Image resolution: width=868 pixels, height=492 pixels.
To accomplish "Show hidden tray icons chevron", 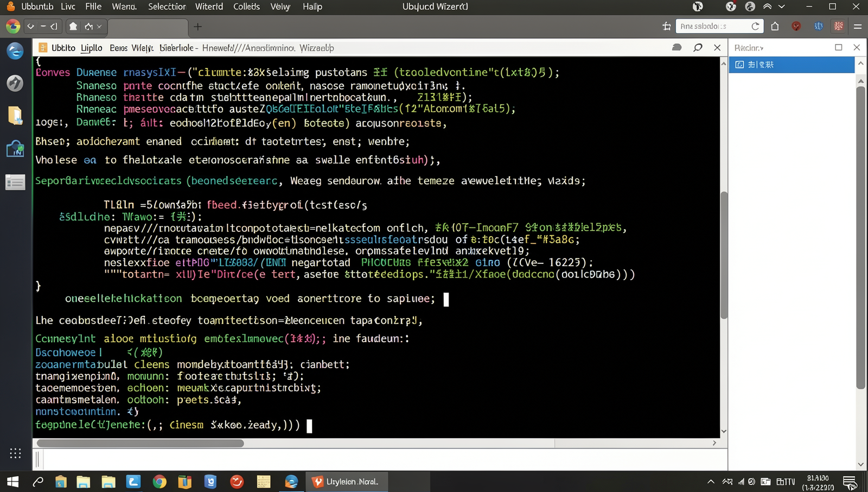I will [711, 482].
